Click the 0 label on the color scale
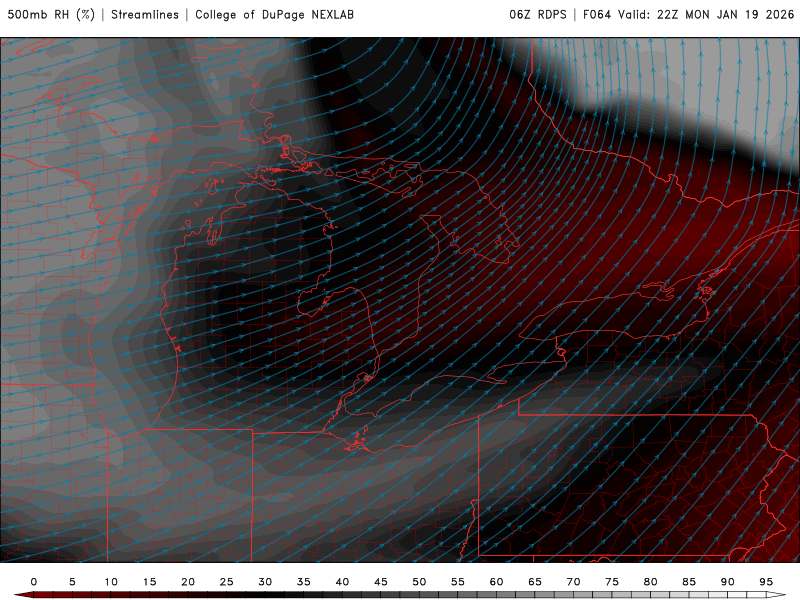 [34, 582]
